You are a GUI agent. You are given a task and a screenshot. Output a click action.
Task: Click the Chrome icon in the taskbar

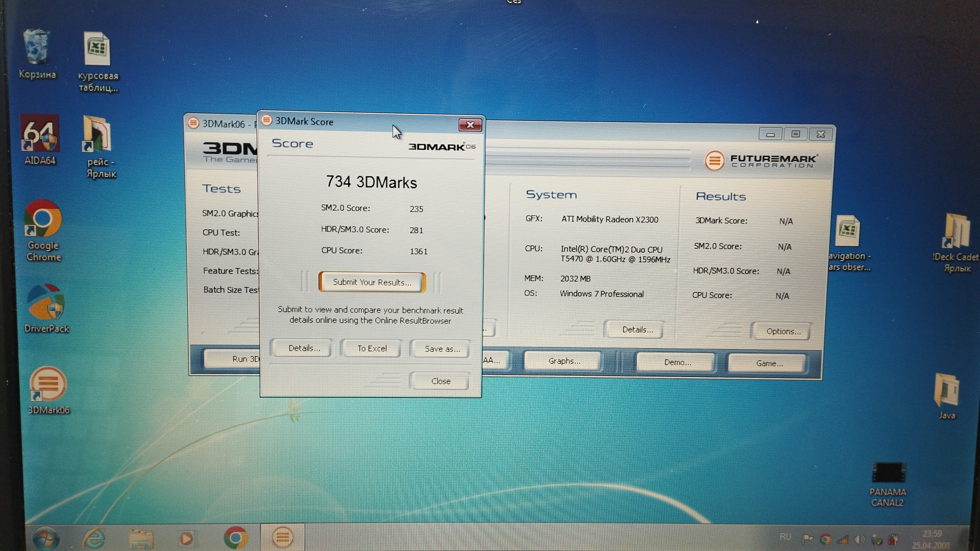[x=236, y=537]
